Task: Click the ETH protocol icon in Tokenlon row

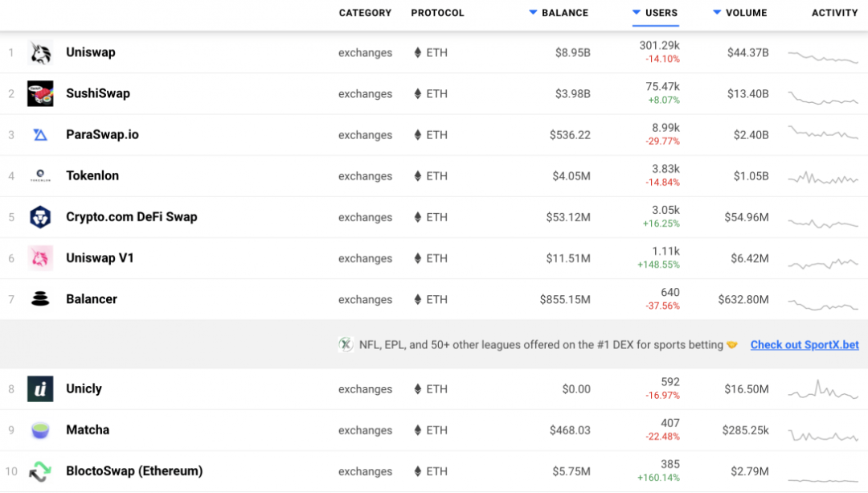Action: (x=418, y=176)
